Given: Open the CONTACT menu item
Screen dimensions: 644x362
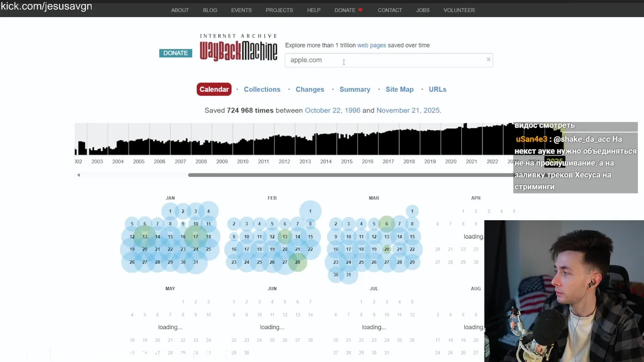Looking at the screenshot, I should coord(390,10).
